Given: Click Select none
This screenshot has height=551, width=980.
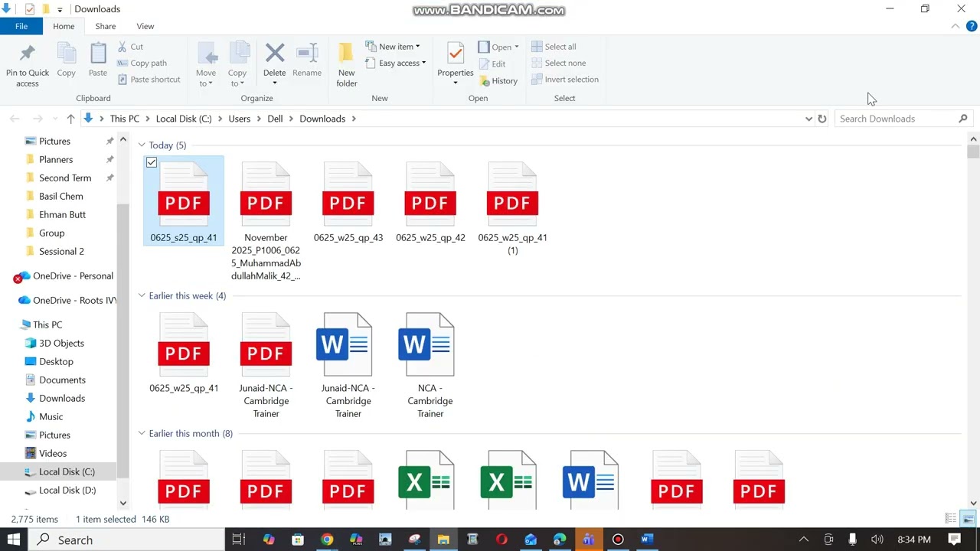Looking at the screenshot, I should coord(558,64).
